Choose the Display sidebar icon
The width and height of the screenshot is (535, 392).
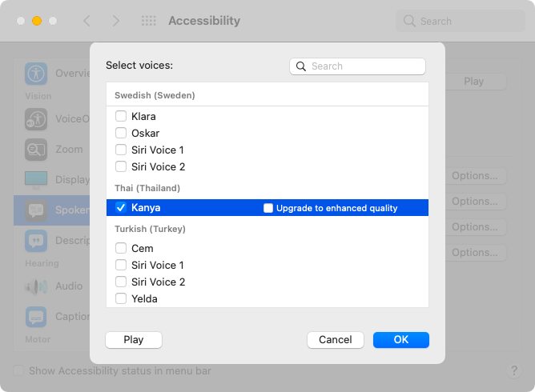(36, 180)
